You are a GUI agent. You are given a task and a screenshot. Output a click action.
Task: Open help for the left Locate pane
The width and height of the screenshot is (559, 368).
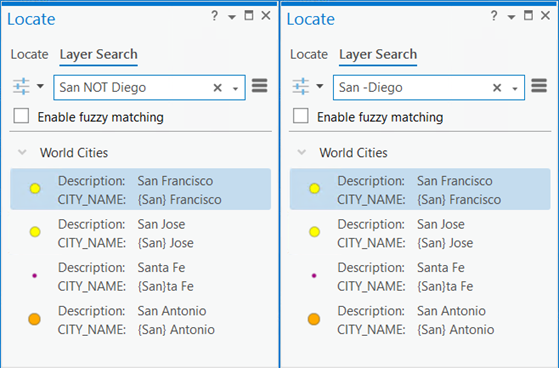pos(214,16)
